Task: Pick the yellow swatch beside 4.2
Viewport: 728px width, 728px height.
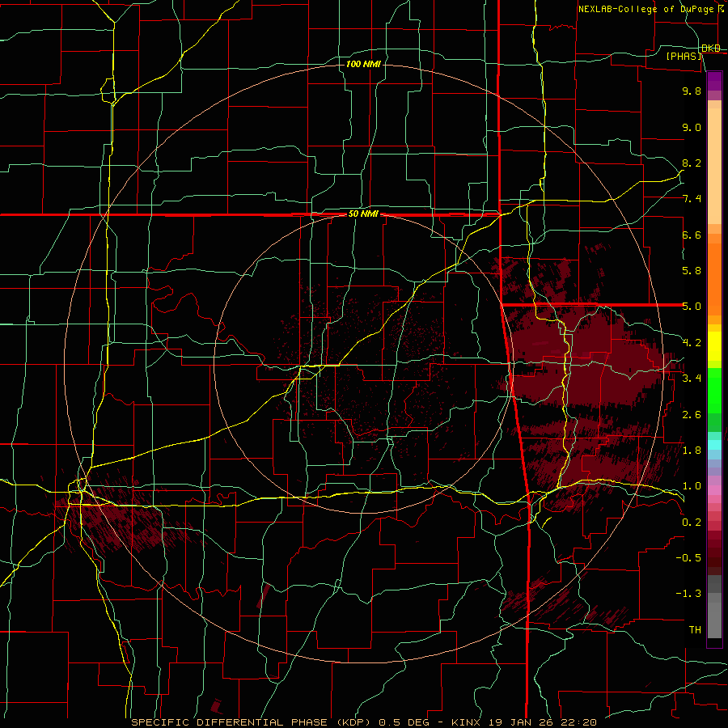Action: pos(714,346)
